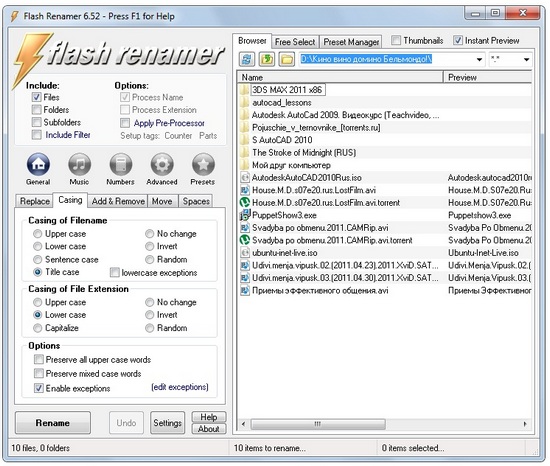This screenshot has height=466, width=550.
Task: Open the folder path dropdown
Action: coord(479,59)
